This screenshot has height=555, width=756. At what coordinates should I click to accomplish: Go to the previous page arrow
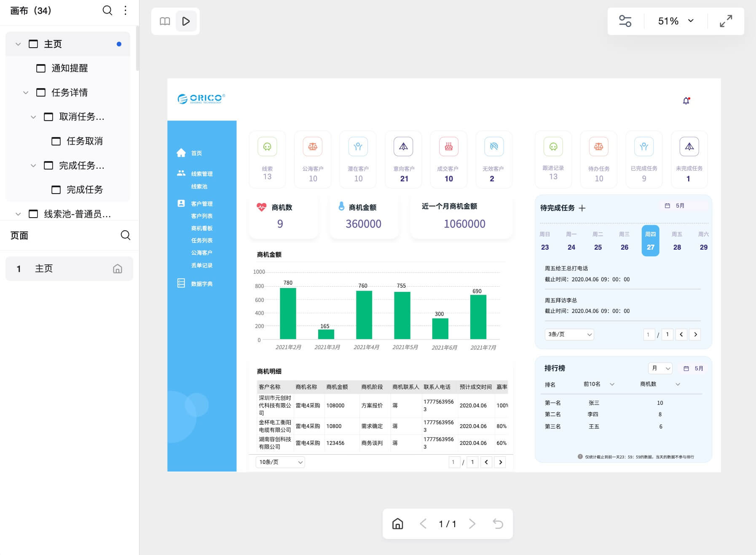point(423,524)
